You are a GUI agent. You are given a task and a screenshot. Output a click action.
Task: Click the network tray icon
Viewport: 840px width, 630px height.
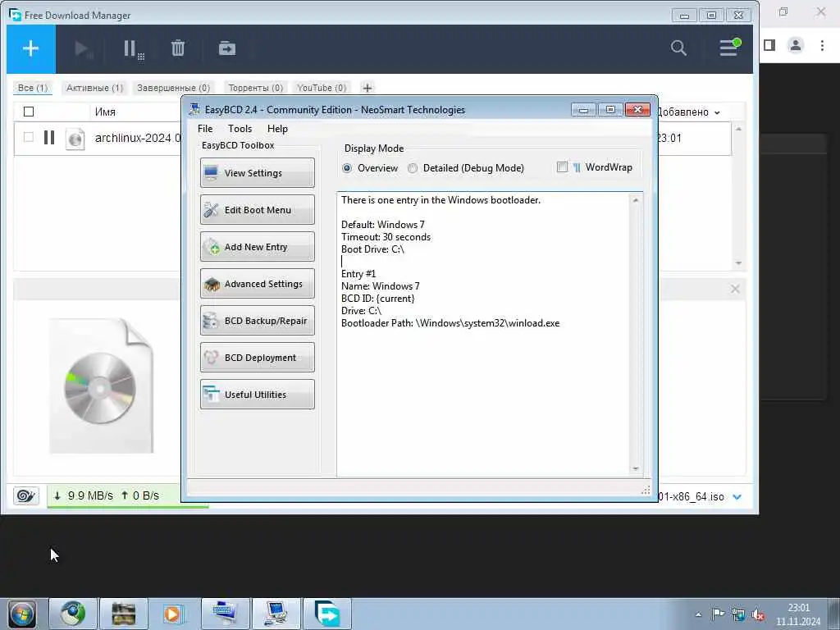(x=738, y=614)
